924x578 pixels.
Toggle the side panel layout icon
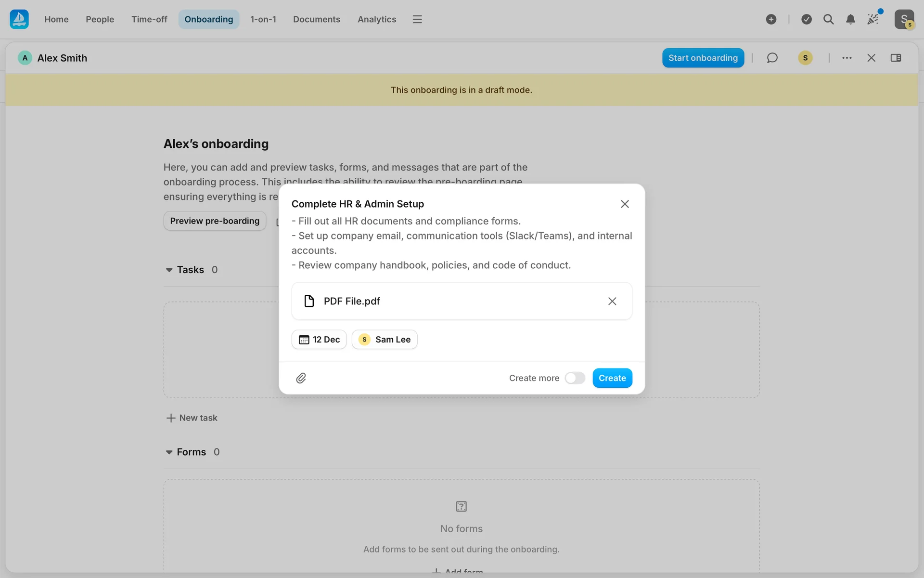pos(896,58)
